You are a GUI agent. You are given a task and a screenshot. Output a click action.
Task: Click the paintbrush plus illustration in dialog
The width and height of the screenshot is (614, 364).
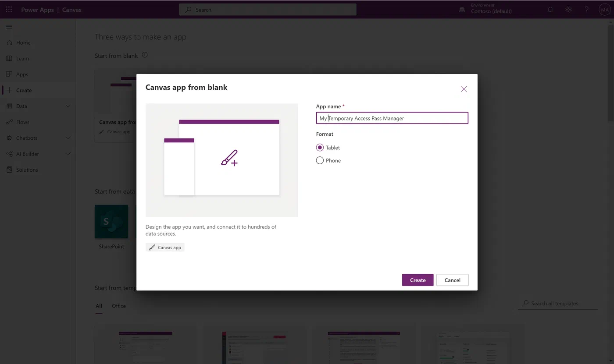tap(229, 158)
